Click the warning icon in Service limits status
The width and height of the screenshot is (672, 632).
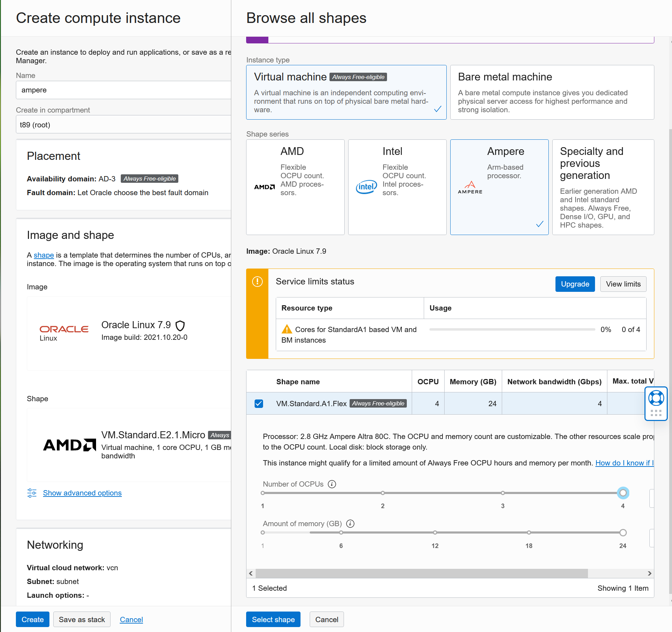[x=257, y=282]
